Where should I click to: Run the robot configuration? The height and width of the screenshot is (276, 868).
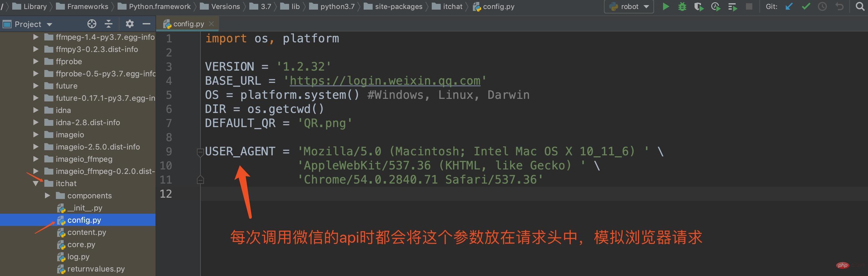click(x=666, y=6)
